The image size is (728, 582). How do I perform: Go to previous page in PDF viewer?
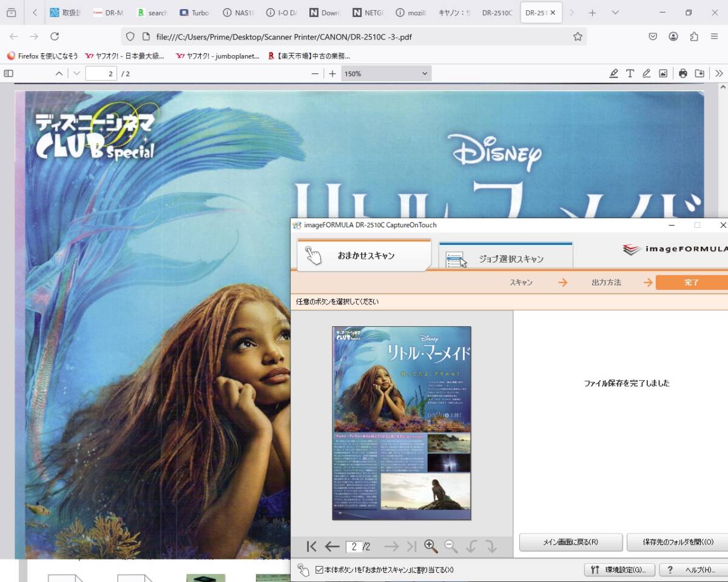(59, 73)
